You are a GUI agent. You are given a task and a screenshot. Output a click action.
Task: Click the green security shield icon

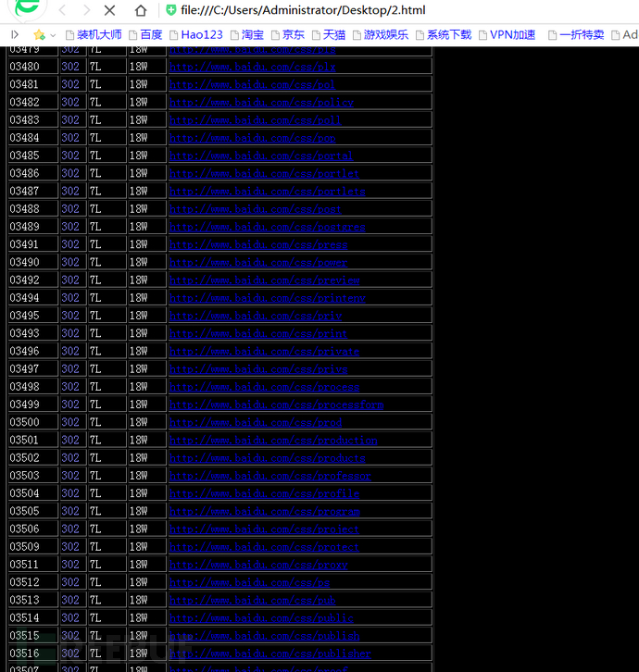pyautogui.click(x=170, y=10)
